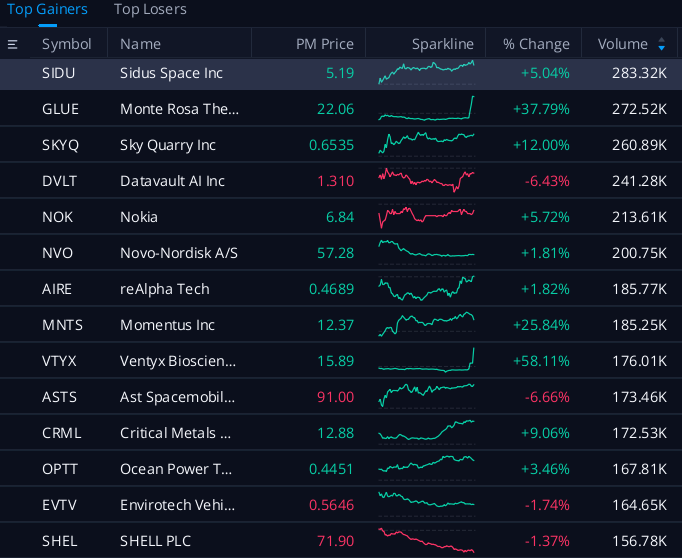
Task: Click the 57.28 price for NVO
Action: (x=335, y=253)
